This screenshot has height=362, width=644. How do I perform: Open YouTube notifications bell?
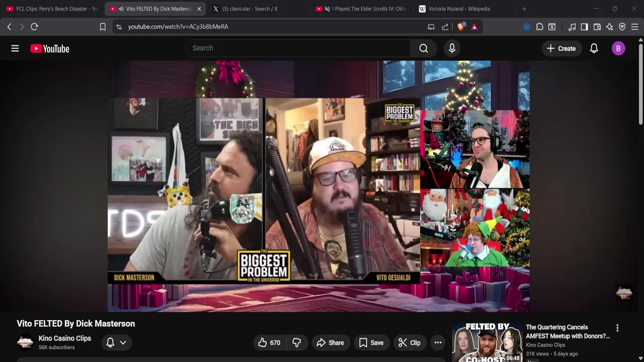click(594, 48)
